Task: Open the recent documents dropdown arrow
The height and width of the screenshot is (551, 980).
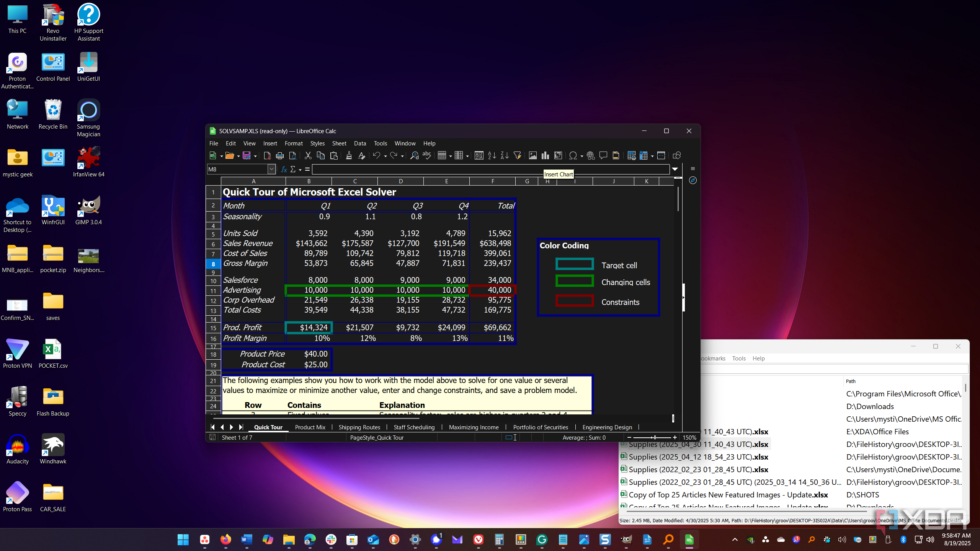Action: click(x=238, y=156)
